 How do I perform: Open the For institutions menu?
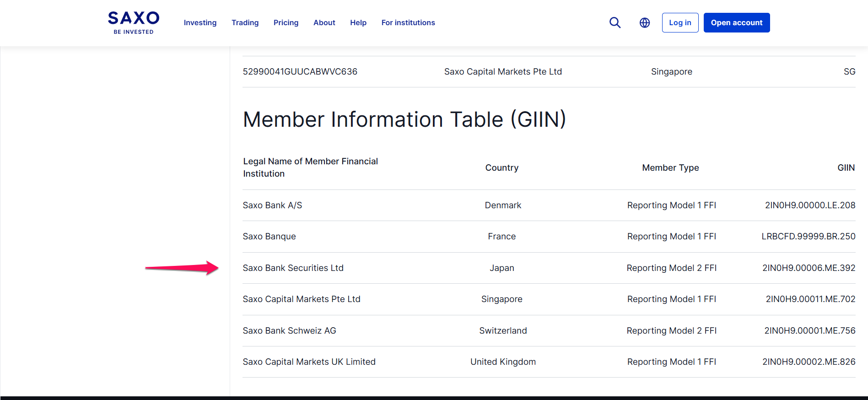408,22
